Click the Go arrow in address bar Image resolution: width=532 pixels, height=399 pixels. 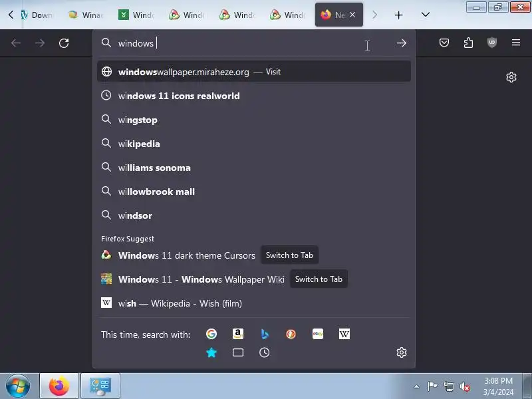point(402,43)
